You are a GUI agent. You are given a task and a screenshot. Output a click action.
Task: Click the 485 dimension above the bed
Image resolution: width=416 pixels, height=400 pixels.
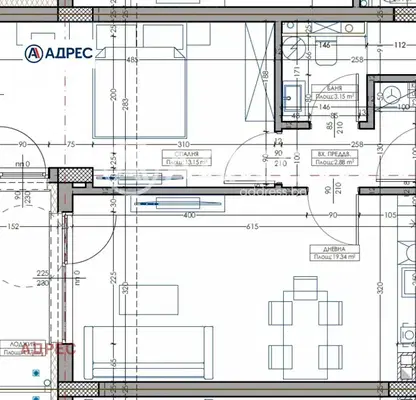click(132, 60)
